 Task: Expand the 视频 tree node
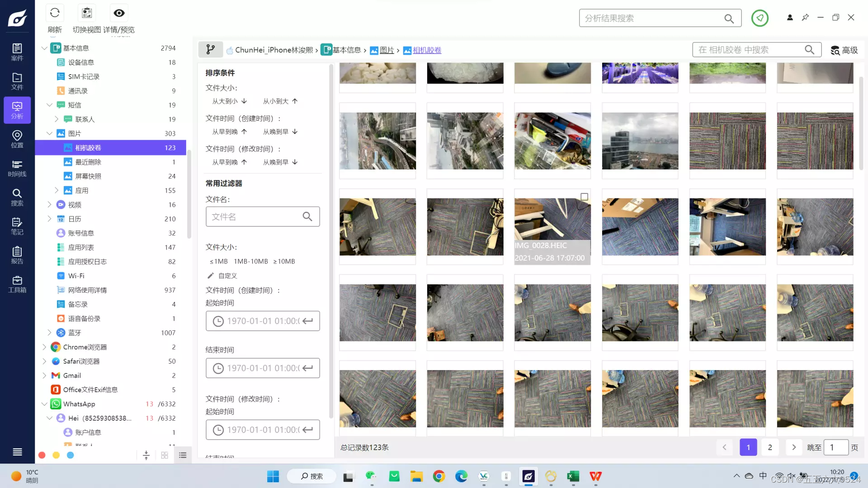click(49, 205)
